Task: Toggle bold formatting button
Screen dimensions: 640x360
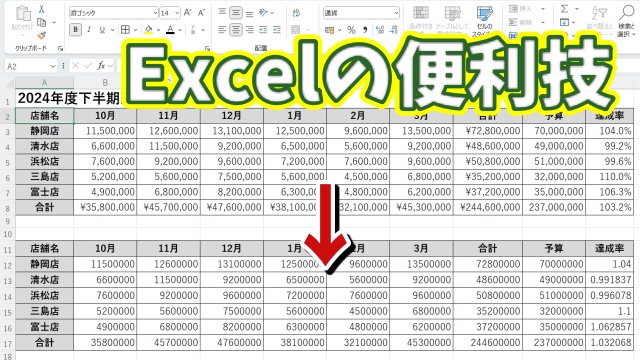Action: (76, 30)
